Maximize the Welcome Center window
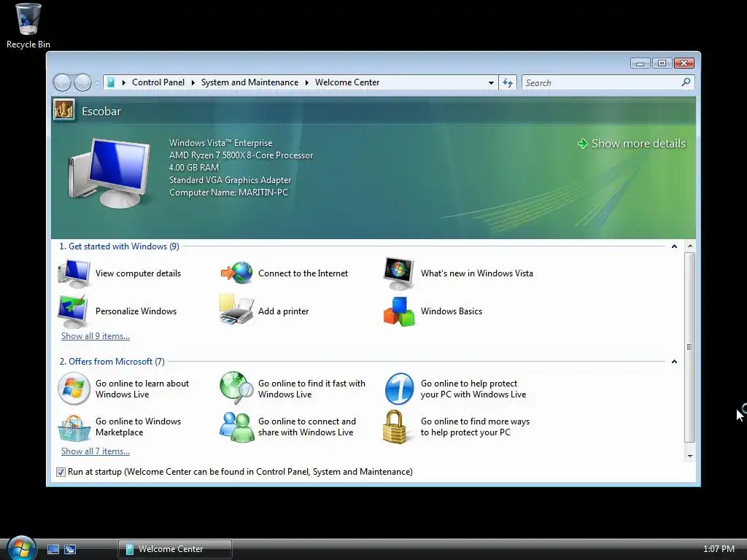Viewport: 747px width, 560px height. pos(662,63)
